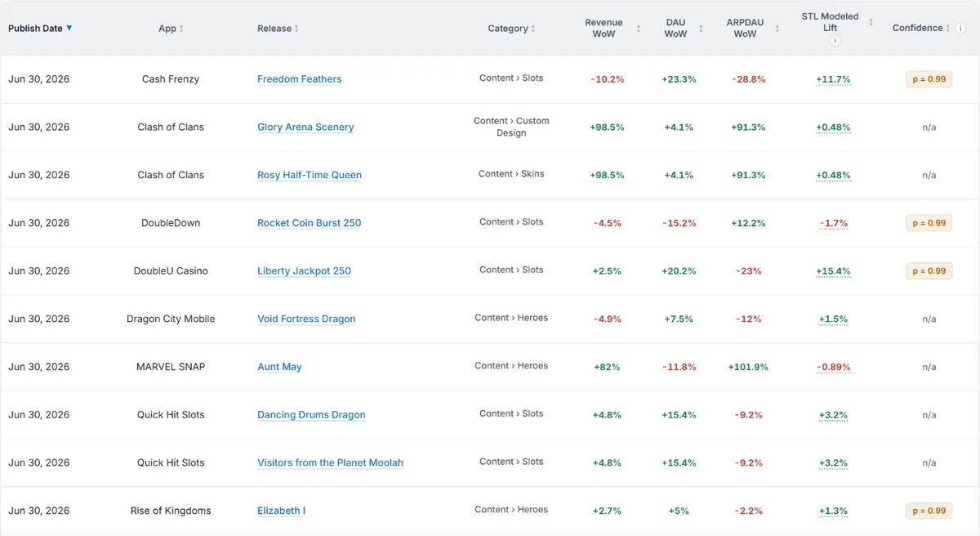Image resolution: width=980 pixels, height=536 pixels.
Task: Click the +82% revenue value for MARVEL SNAP
Action: click(607, 367)
